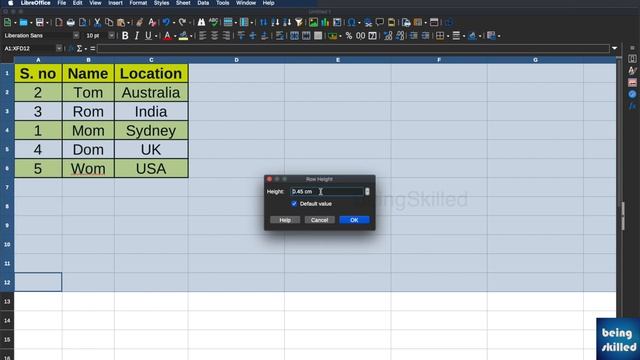Image resolution: width=640 pixels, height=360 pixels.
Task: Click the Center Horizontally icon
Action: [x=214, y=36]
